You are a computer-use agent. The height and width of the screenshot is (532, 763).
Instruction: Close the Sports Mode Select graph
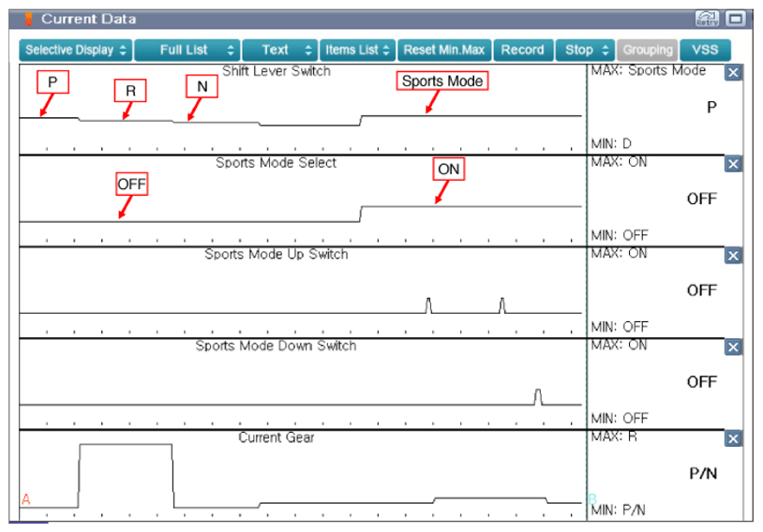[x=733, y=164]
